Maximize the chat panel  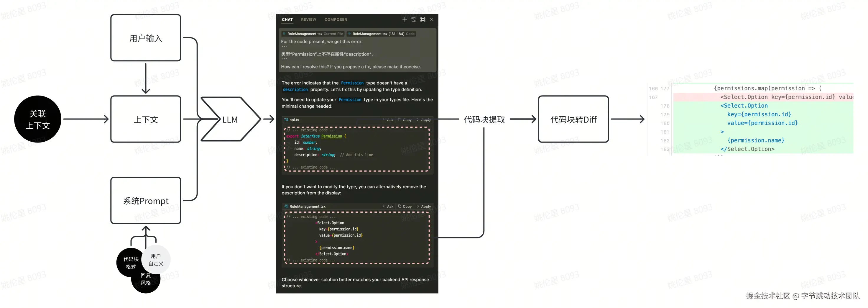coord(423,19)
